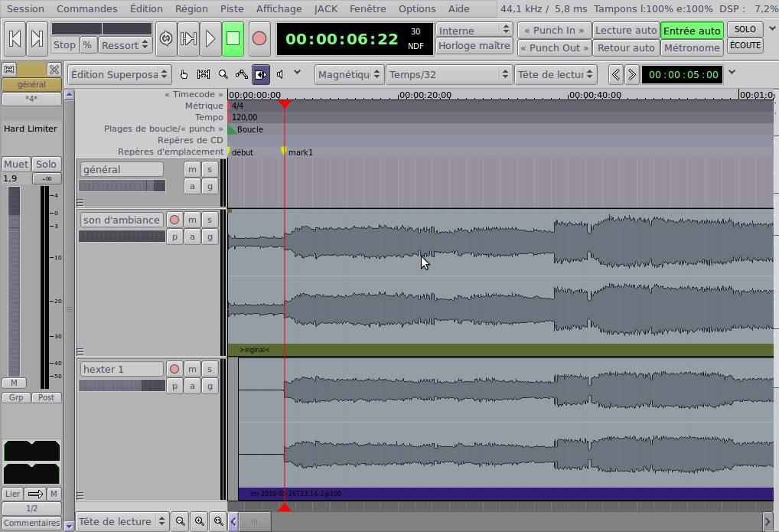Open the Édition Superposable mode dropdown

(x=119, y=74)
